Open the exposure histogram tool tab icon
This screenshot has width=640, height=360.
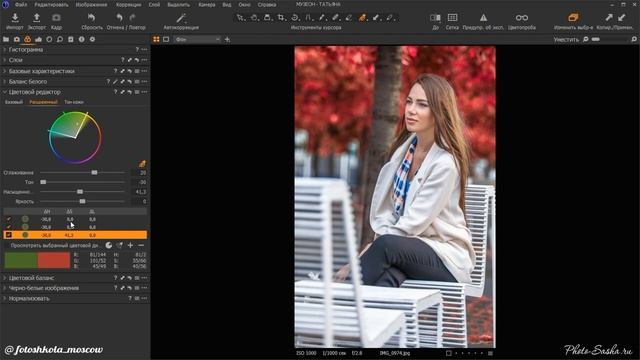[x=38, y=40]
